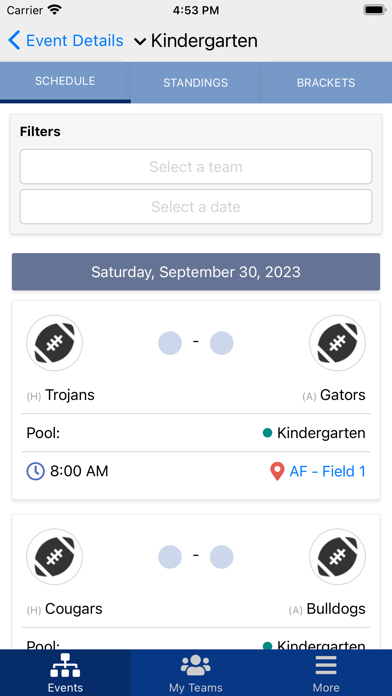Viewport: 392px width, 696px height.
Task: Tap the Trojans home score circle
Action: coord(170,343)
